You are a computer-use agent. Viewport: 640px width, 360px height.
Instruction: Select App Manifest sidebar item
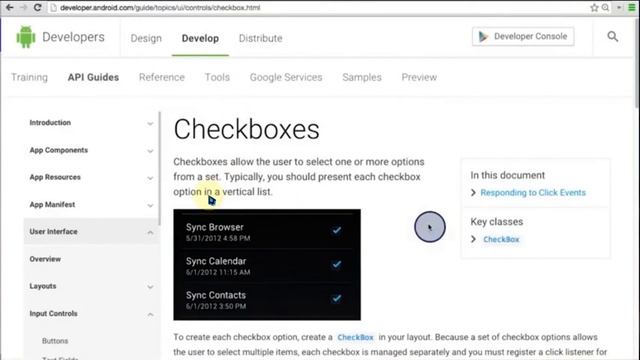pyautogui.click(x=52, y=204)
